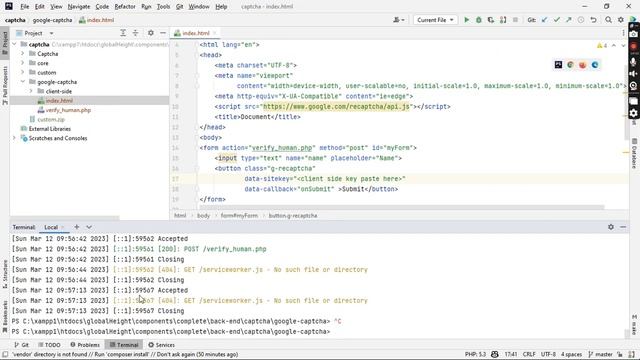Hide the Project tool window

[x=163, y=33]
